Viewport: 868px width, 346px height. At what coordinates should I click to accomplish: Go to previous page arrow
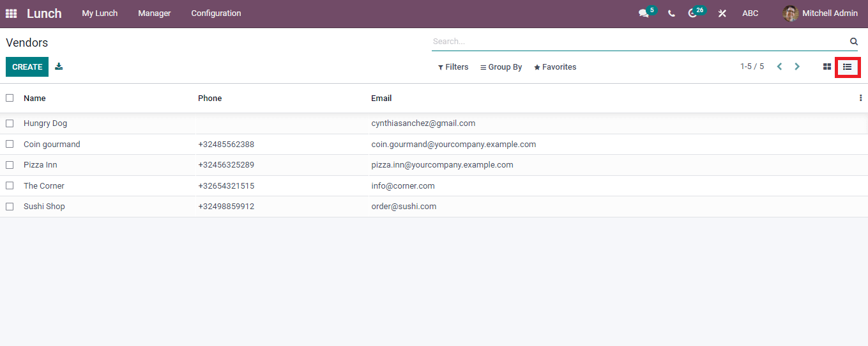tap(779, 67)
